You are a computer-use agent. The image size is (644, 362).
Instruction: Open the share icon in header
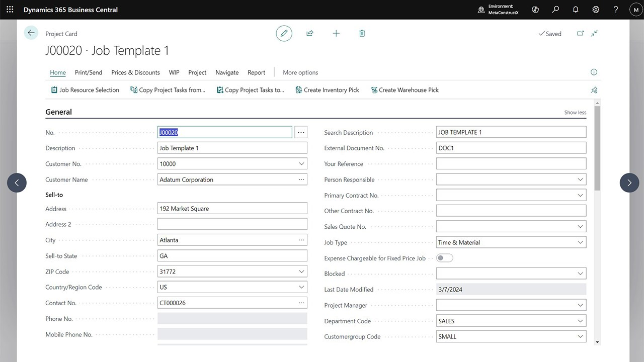point(310,33)
